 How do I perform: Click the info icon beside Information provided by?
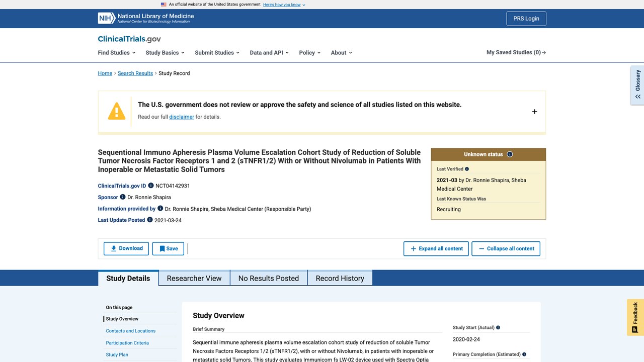(160, 209)
